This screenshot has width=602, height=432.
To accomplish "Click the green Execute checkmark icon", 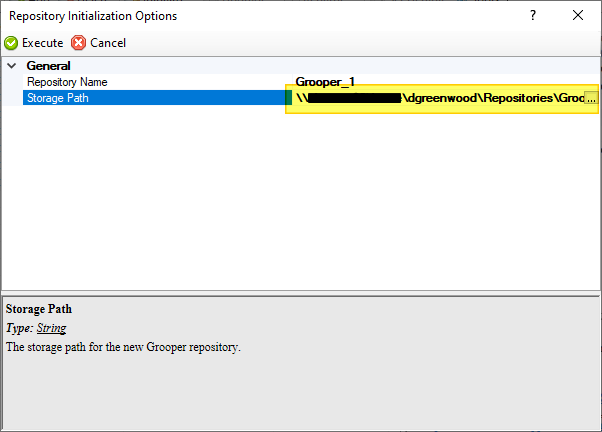I will click(x=11, y=43).
